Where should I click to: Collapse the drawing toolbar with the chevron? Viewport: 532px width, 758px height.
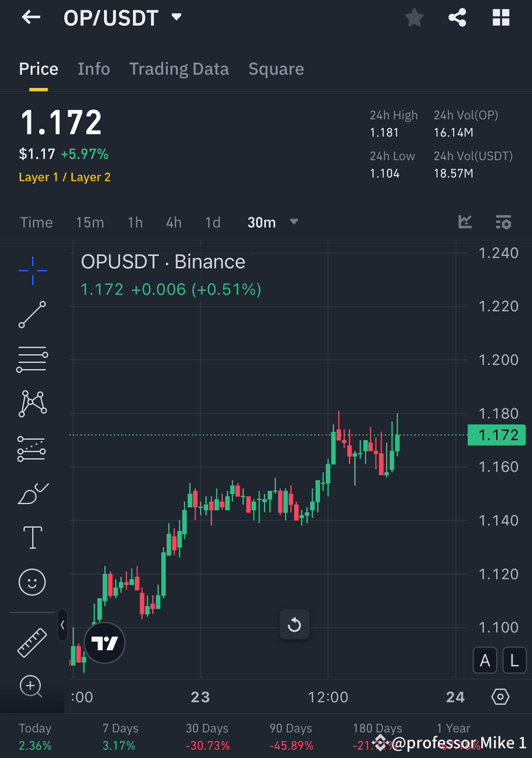coord(62,624)
